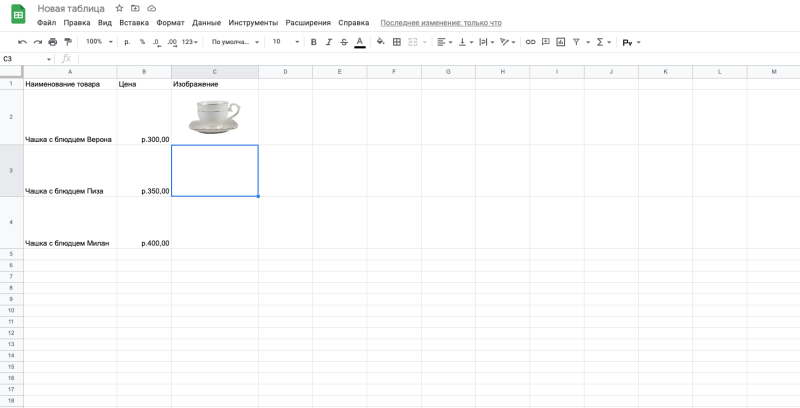Click Последнее изменение: только что link

(x=441, y=23)
